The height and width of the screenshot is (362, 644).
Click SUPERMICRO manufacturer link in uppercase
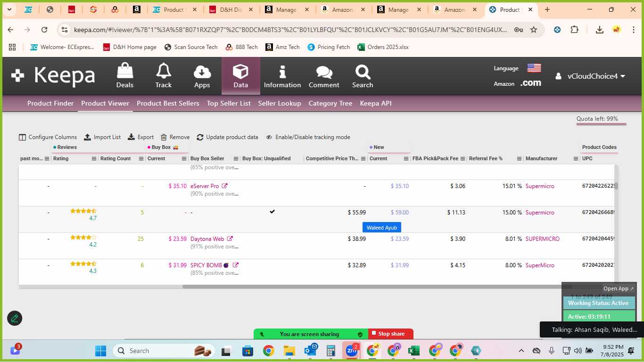pos(543,239)
